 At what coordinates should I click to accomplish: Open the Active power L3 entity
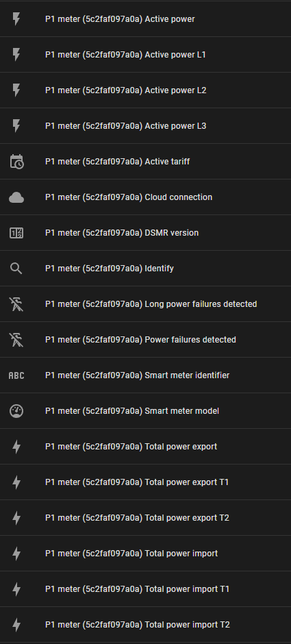145,125
